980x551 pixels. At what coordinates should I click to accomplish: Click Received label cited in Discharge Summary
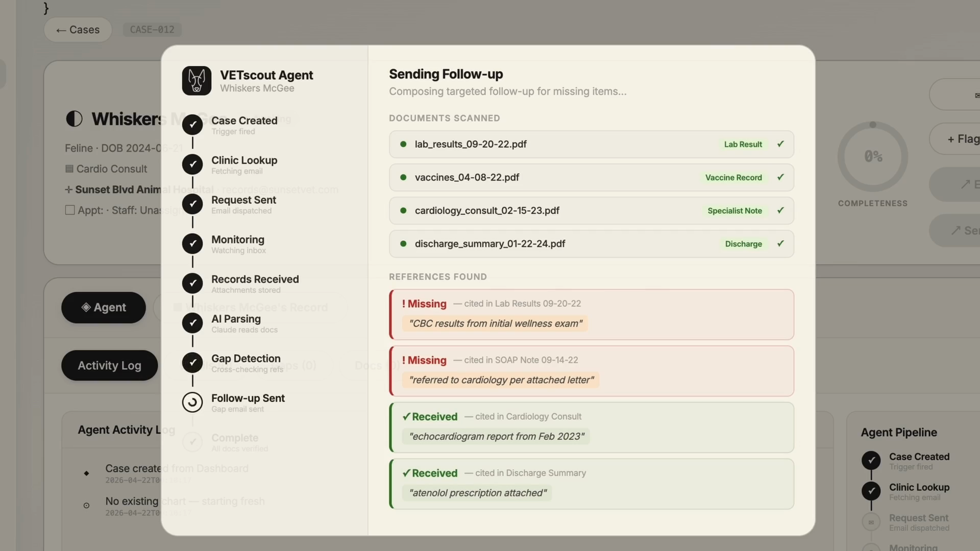430,473
